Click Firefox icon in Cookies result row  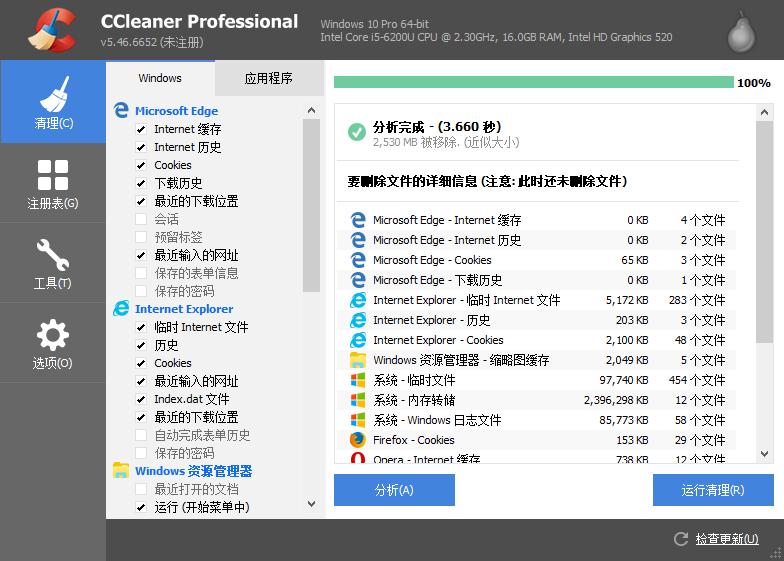click(x=358, y=440)
